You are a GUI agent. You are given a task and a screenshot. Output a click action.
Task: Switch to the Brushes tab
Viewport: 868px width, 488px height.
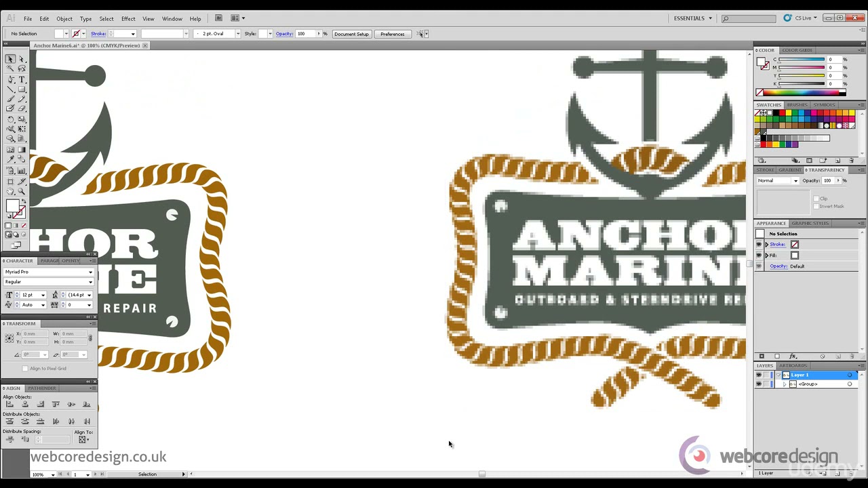pos(797,105)
